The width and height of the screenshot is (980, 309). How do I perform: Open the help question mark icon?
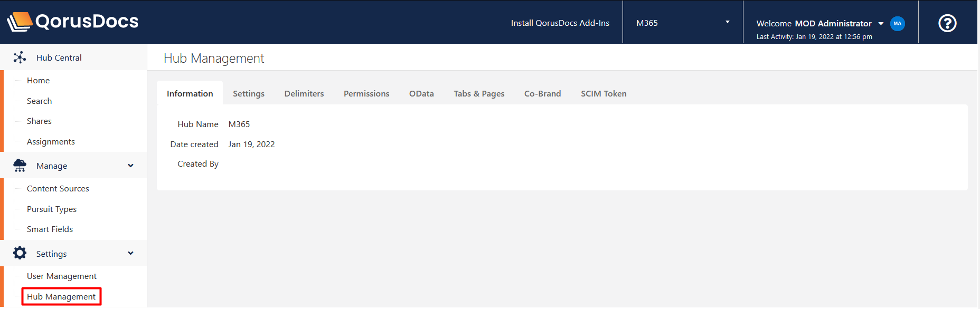click(x=947, y=23)
